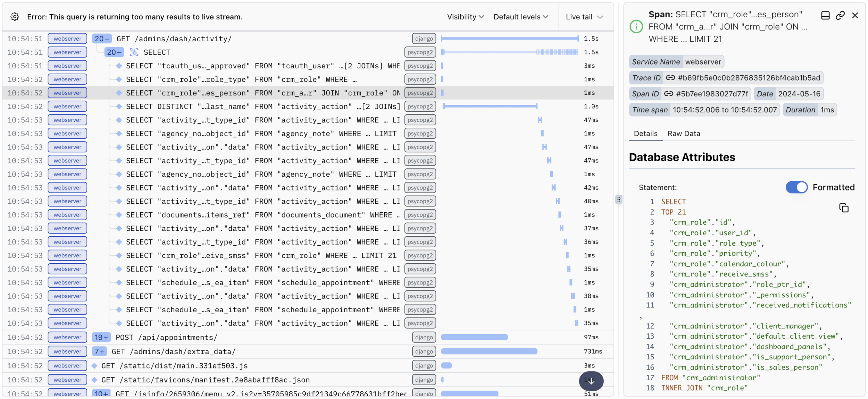This screenshot has height=399, width=868.
Task: Open the settings gear icon
Action: point(15,17)
